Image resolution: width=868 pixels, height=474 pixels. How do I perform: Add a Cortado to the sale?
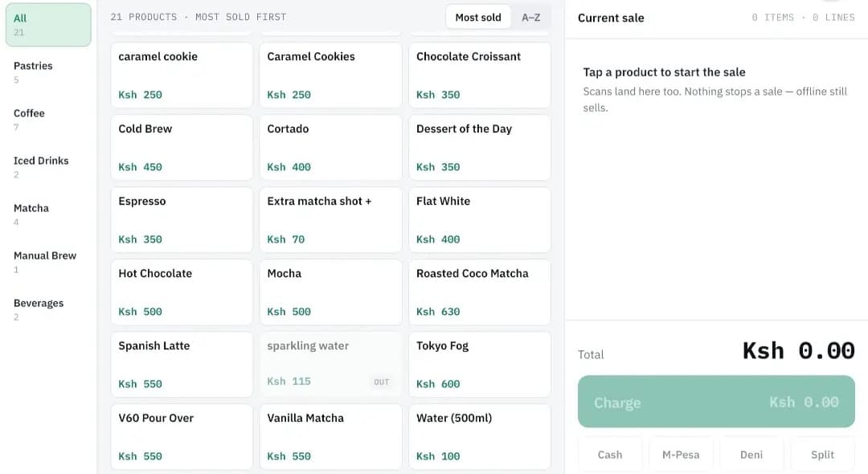click(x=330, y=148)
